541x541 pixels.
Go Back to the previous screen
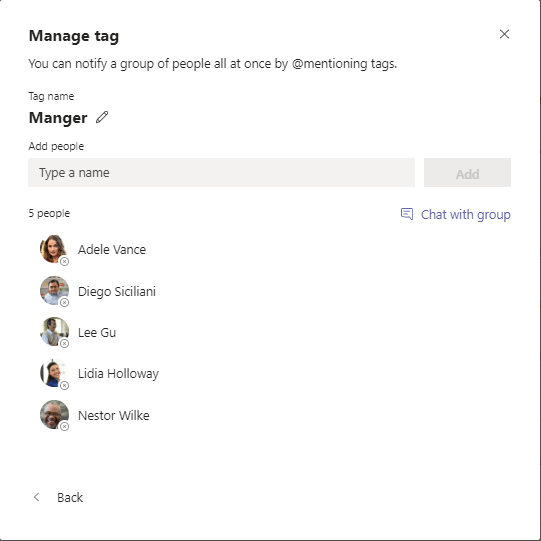(70, 498)
